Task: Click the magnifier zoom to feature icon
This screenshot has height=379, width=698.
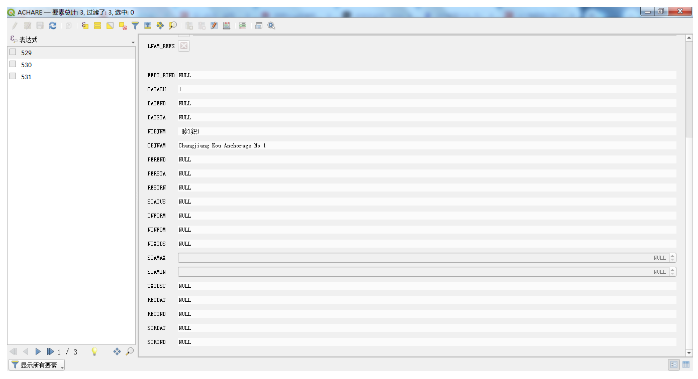Action: tap(130, 352)
